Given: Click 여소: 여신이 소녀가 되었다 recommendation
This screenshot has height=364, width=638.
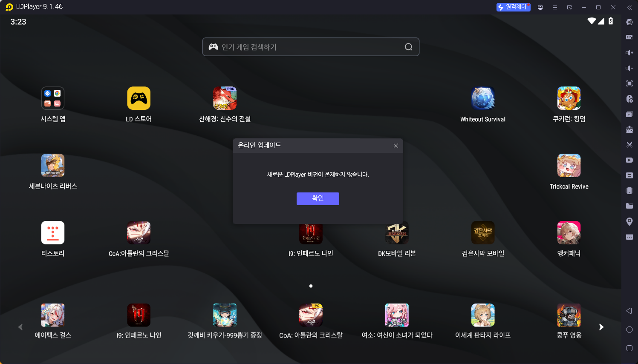Looking at the screenshot, I should pyautogui.click(x=397, y=315).
